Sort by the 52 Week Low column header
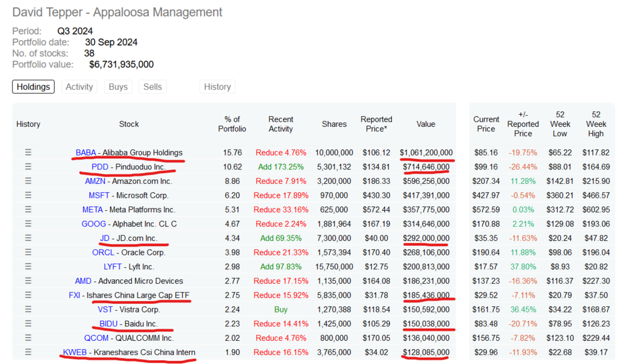The image size is (628, 364). click(560, 124)
